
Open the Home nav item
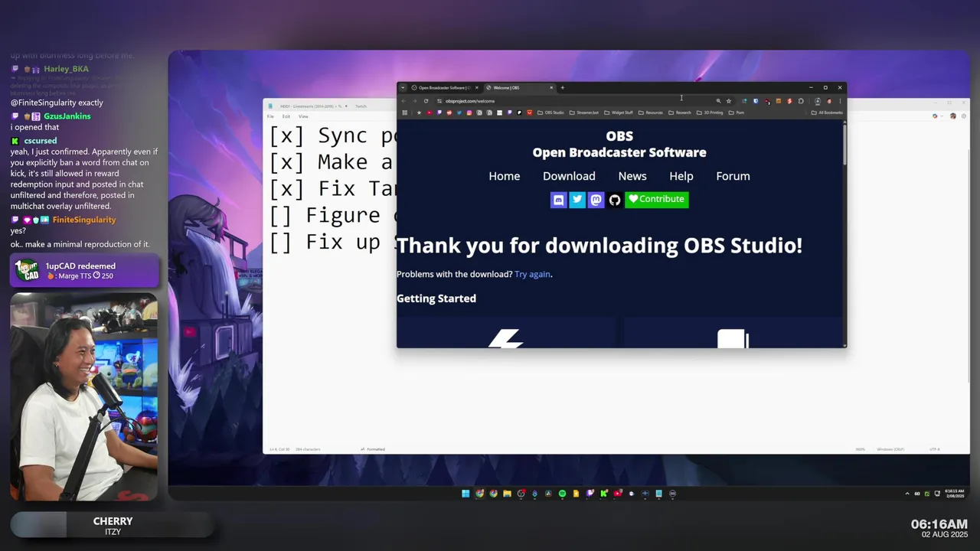(x=505, y=176)
